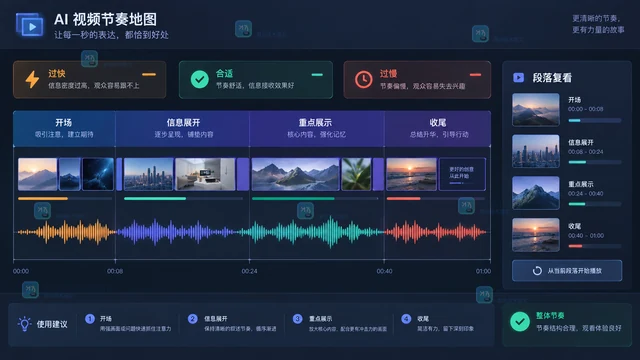Viewport: 640px width, 360px height.
Task: Open the 更好的创意 end card clip
Action: (x=462, y=174)
